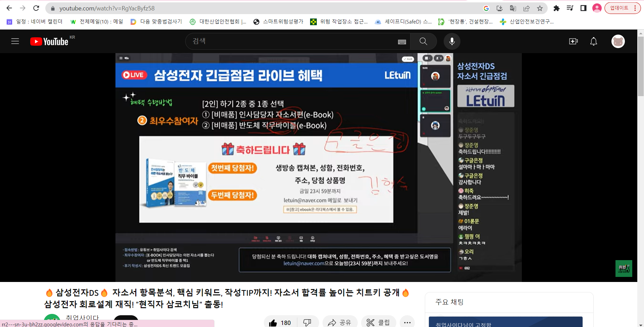Open the 스마트위험성평가 bookmark

tap(278, 22)
